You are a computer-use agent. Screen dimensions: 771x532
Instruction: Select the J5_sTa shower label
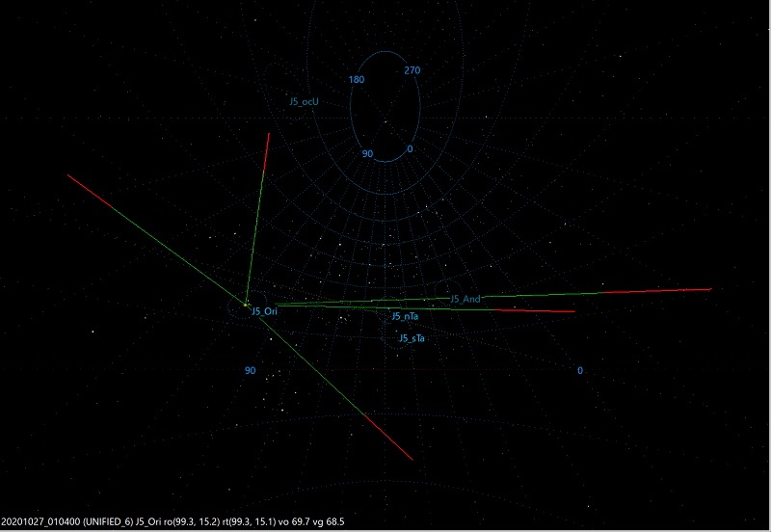[x=412, y=337]
